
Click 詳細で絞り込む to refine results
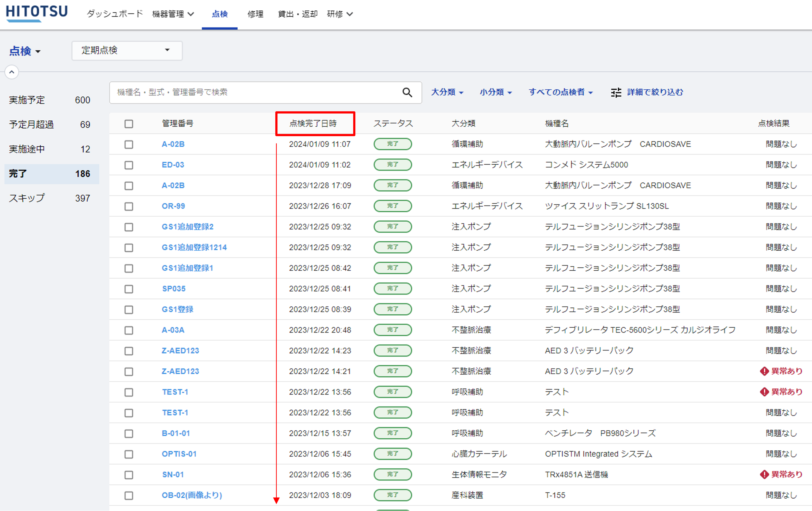pyautogui.click(x=655, y=92)
